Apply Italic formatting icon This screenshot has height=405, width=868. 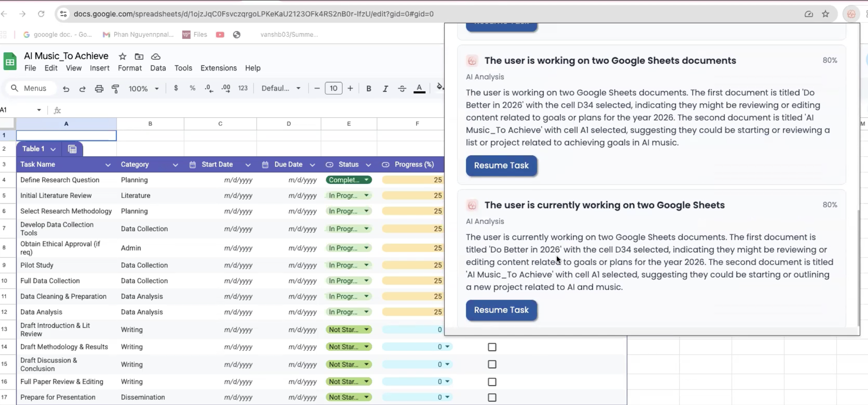(x=385, y=89)
